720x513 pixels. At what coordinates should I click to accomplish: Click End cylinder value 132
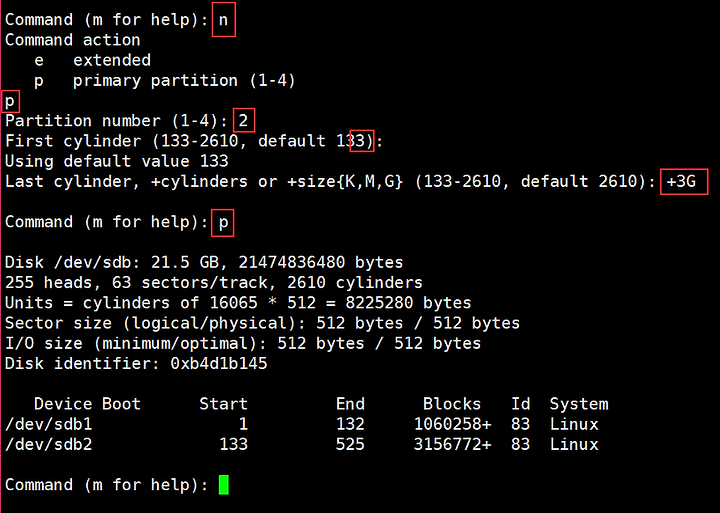[350, 424]
